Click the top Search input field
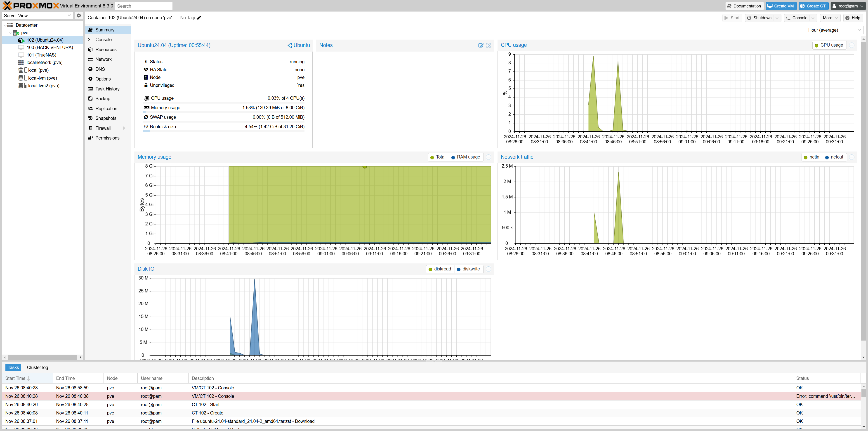 pos(144,6)
